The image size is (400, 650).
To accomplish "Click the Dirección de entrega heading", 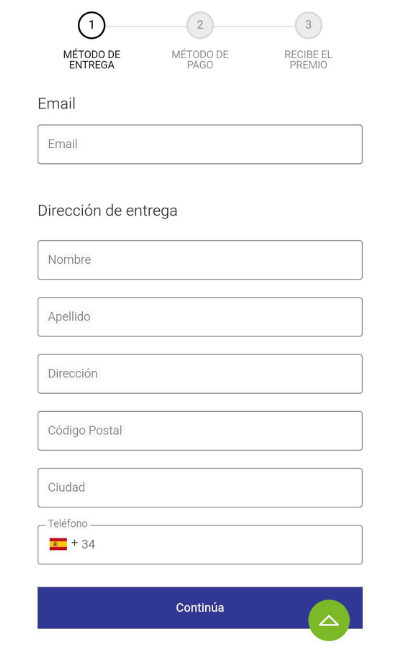I will [107, 211].
